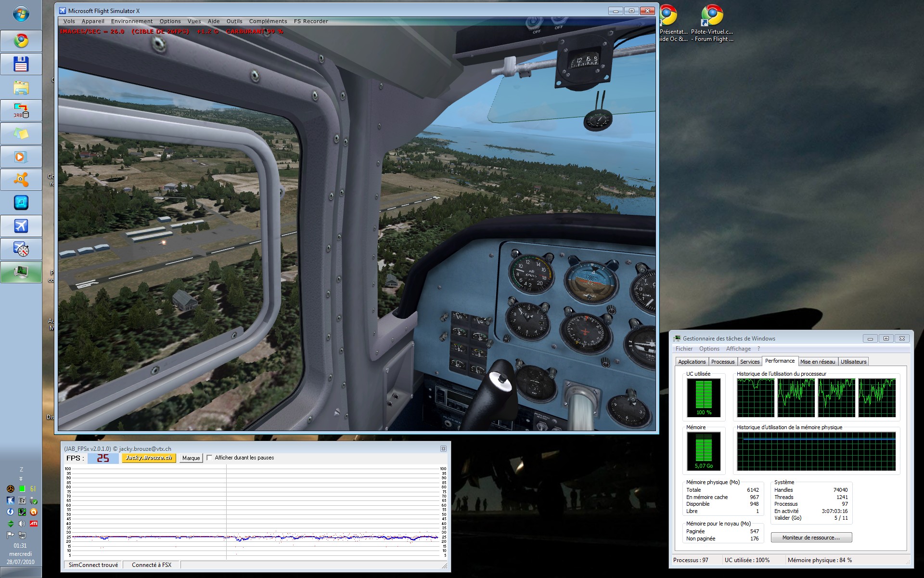Switch to the Applications tab
The height and width of the screenshot is (578, 924).
[692, 362]
